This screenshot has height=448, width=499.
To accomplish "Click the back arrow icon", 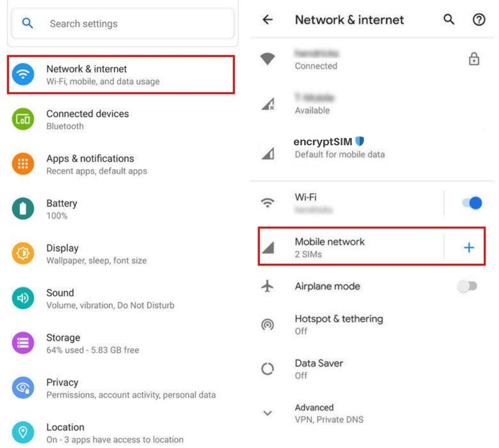I will click(267, 20).
